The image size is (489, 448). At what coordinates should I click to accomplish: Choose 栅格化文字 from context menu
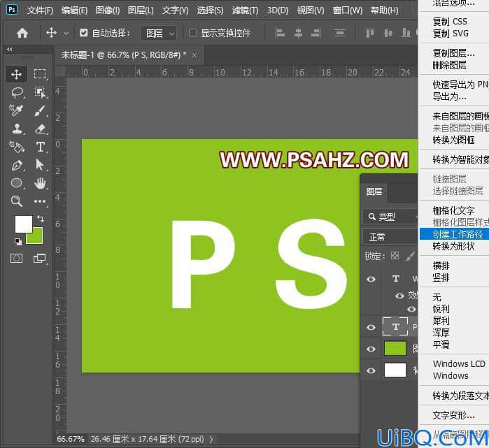pos(454,210)
